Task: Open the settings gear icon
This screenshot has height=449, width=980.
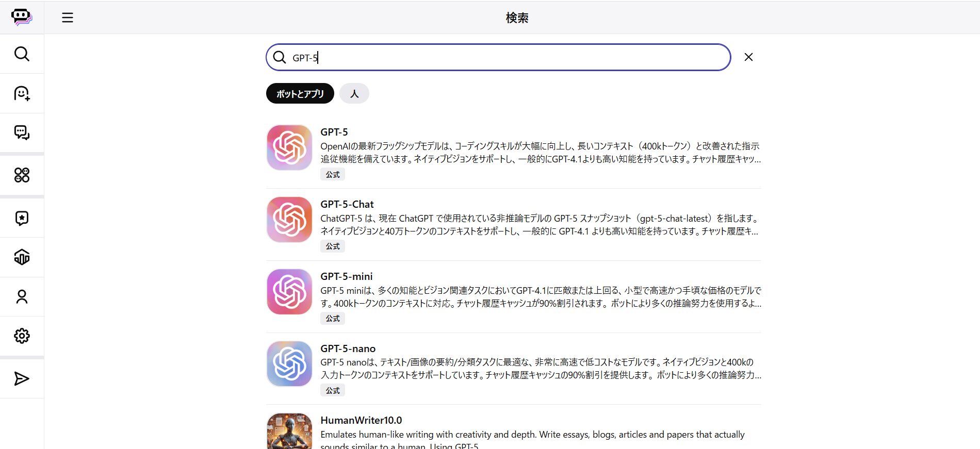Action: pos(22,336)
